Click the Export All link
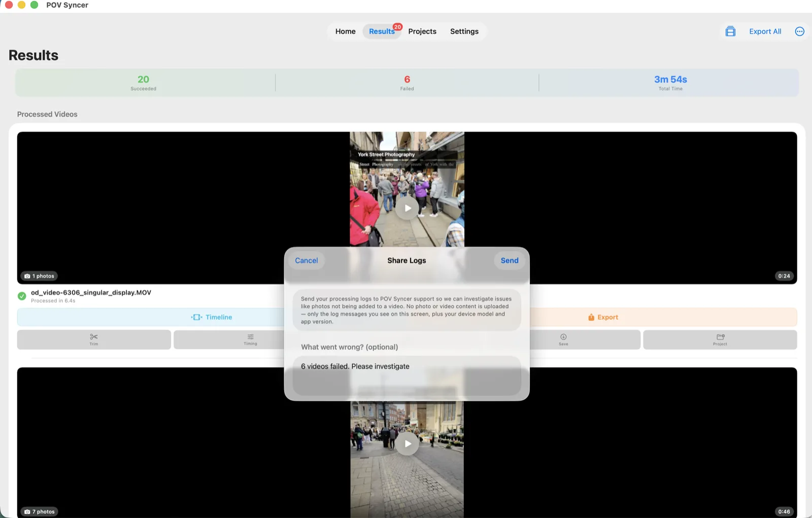This screenshot has height=518, width=812. (765, 31)
